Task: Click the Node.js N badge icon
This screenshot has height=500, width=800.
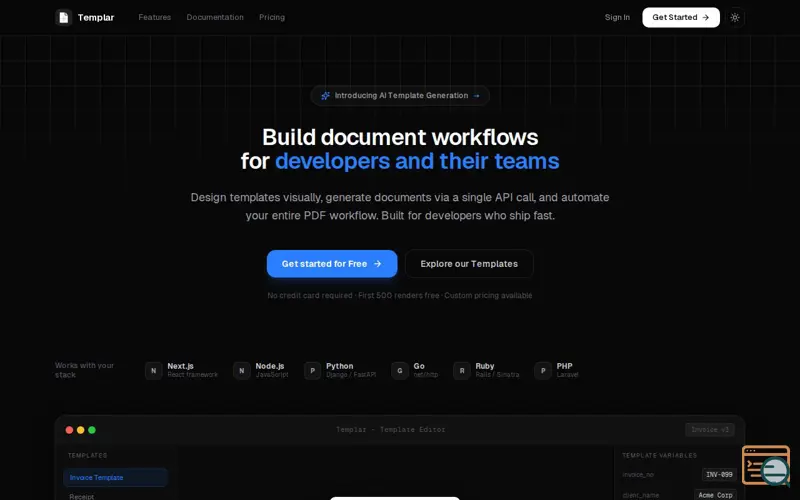Action: pos(242,370)
